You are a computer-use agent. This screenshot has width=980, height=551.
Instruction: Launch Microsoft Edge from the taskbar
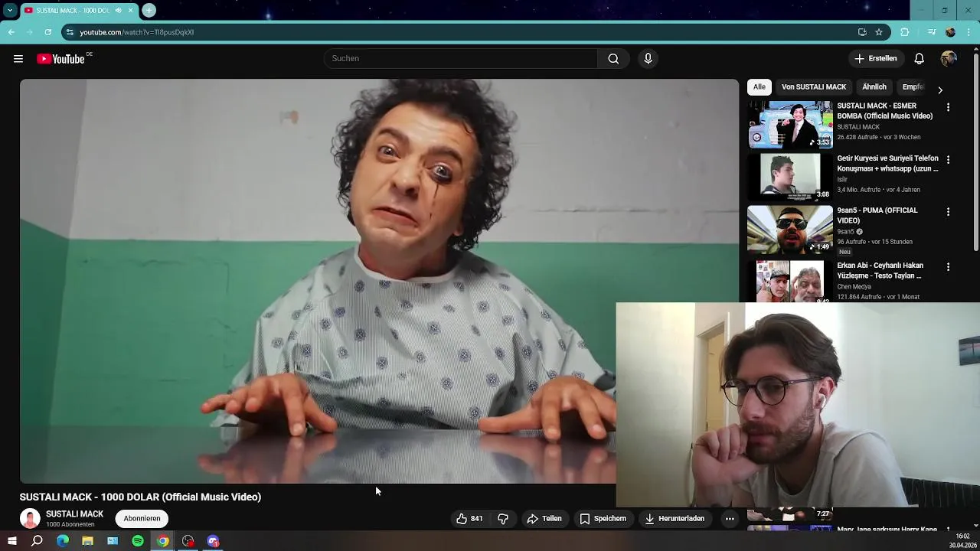pos(62,541)
